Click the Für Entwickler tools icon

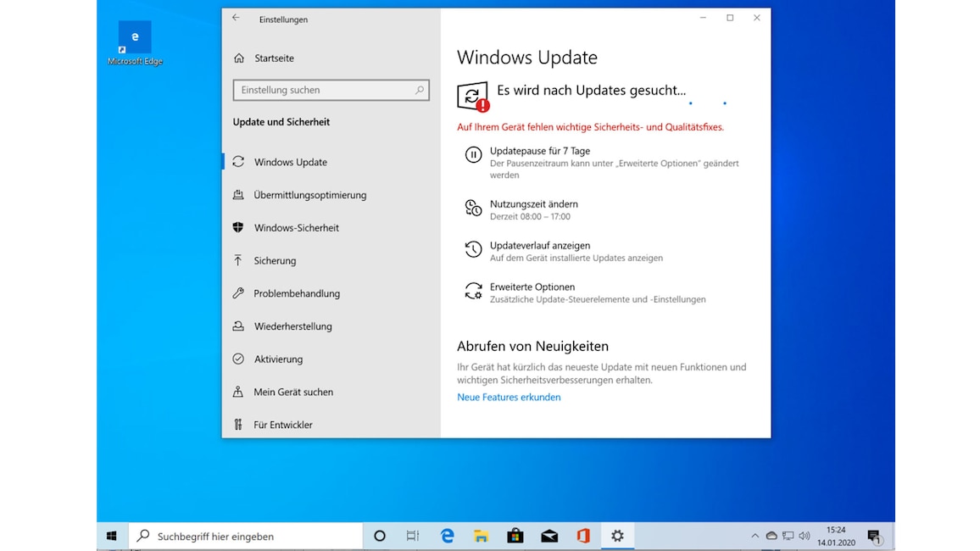[238, 425]
